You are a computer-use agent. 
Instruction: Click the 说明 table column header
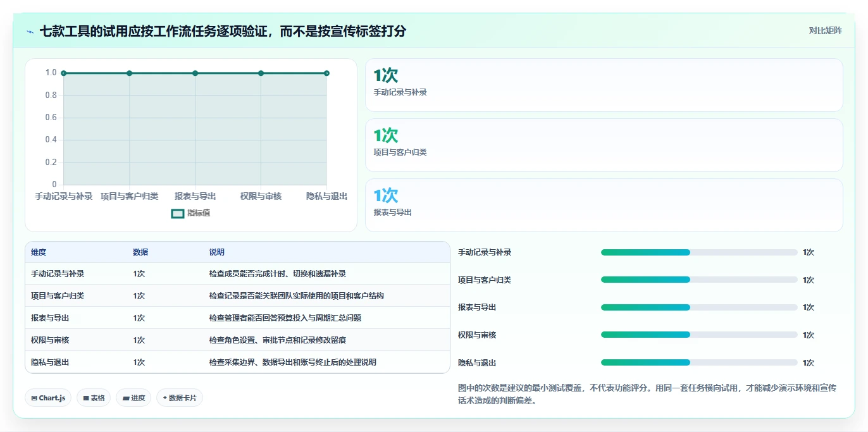[217, 252]
